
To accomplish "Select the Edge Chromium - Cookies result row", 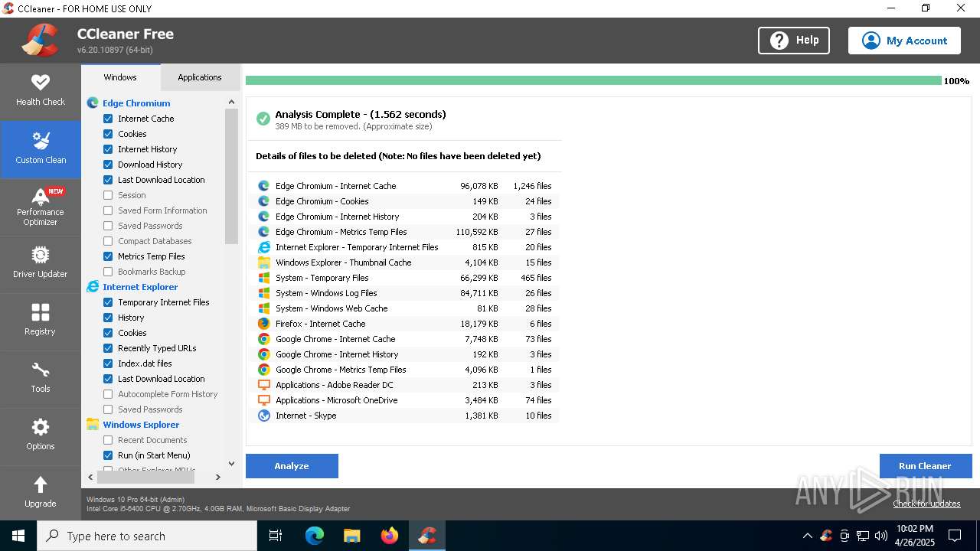I will [406, 201].
